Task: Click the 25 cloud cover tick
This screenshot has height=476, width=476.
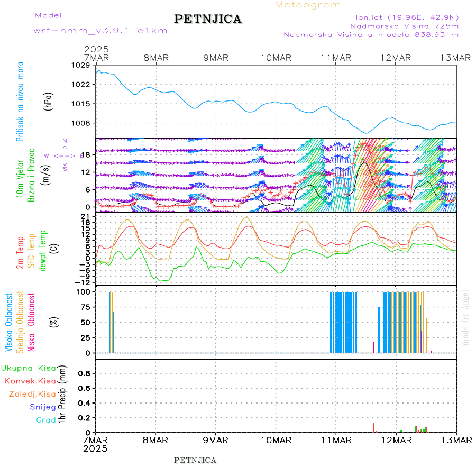Action: [86, 337]
